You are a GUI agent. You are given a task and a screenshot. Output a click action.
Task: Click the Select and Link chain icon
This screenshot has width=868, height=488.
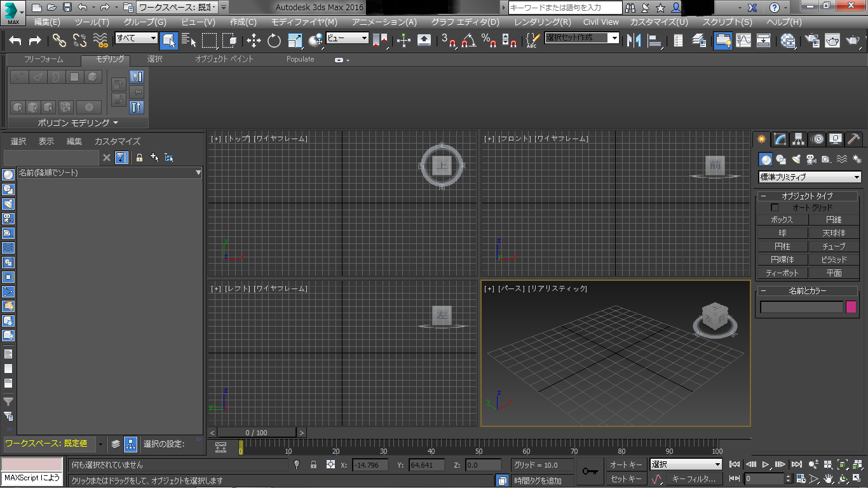click(x=59, y=41)
